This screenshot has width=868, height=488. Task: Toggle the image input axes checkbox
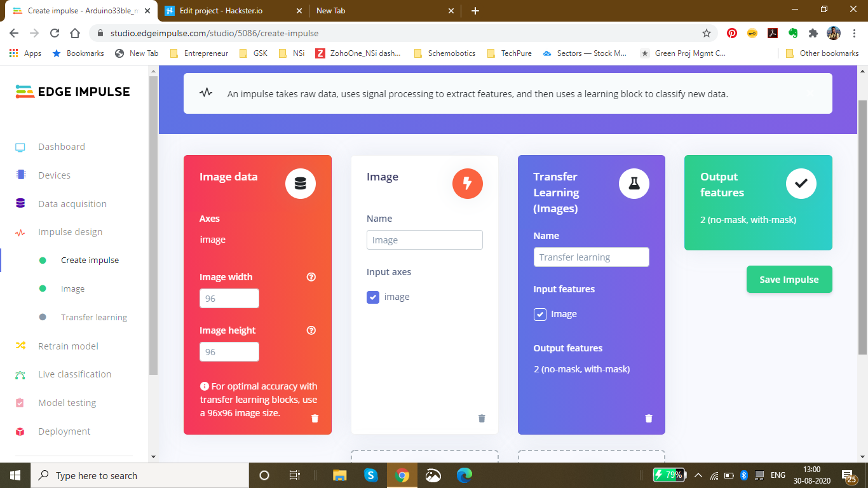[x=373, y=297]
